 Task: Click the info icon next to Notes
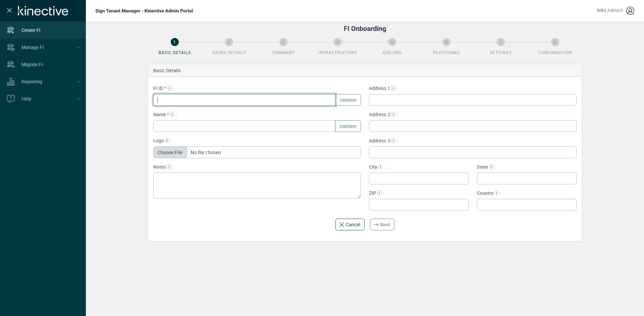coord(169,167)
